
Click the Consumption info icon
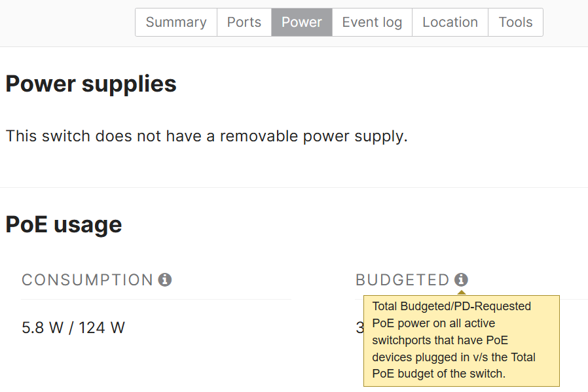[164, 279]
